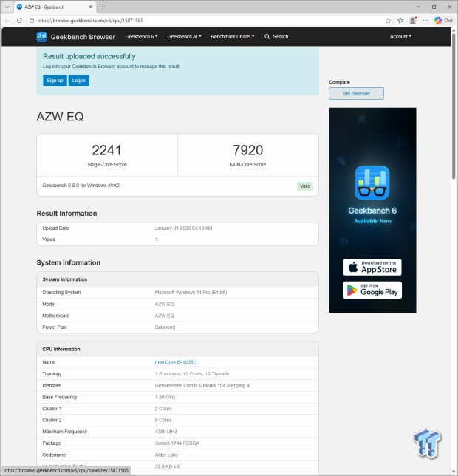This screenshot has height=476, width=458.
Task: Open the Copilot Chat button
Action: coord(443,21)
